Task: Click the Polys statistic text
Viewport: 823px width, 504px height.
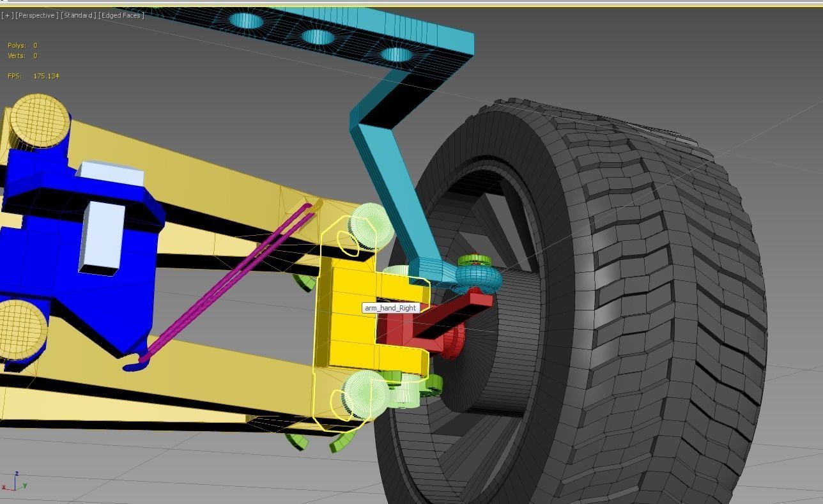Action: (22, 45)
